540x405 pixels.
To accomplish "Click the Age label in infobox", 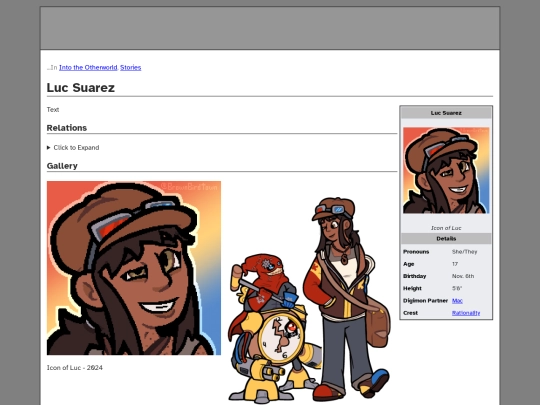I will click(408, 264).
